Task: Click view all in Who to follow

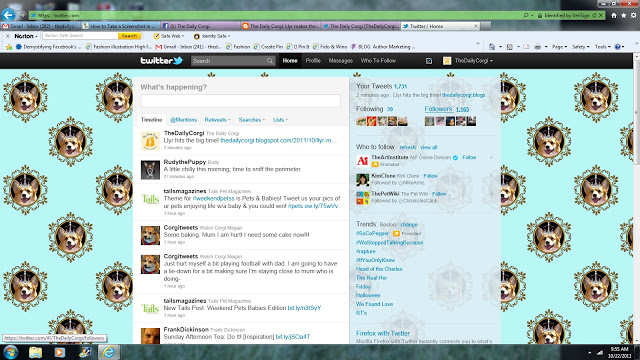Action: coord(429,147)
